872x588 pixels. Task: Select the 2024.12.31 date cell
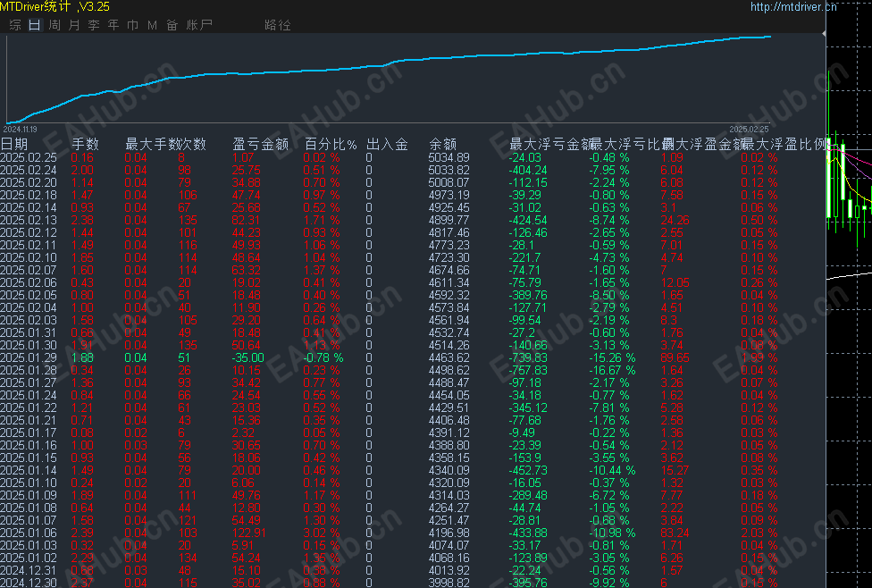pos(29,571)
